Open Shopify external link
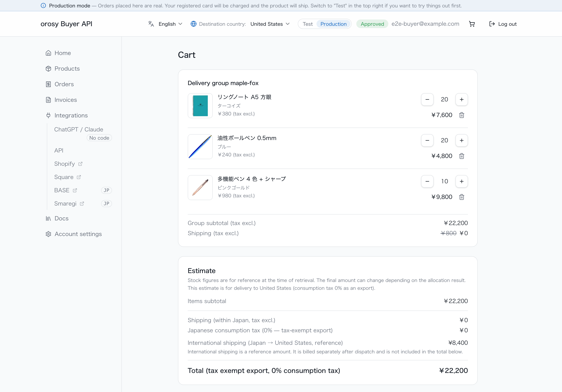This screenshot has width=562, height=392. click(x=68, y=164)
